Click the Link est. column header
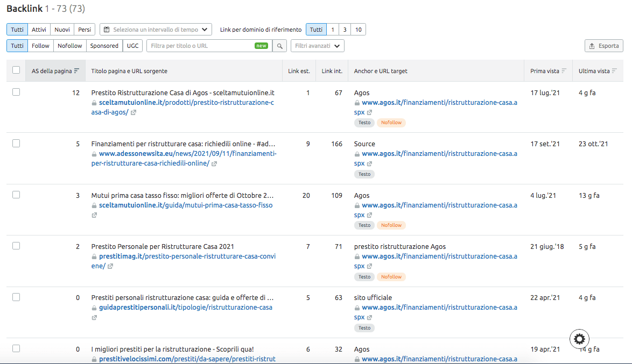The width and height of the screenshot is (632, 364). (x=299, y=71)
